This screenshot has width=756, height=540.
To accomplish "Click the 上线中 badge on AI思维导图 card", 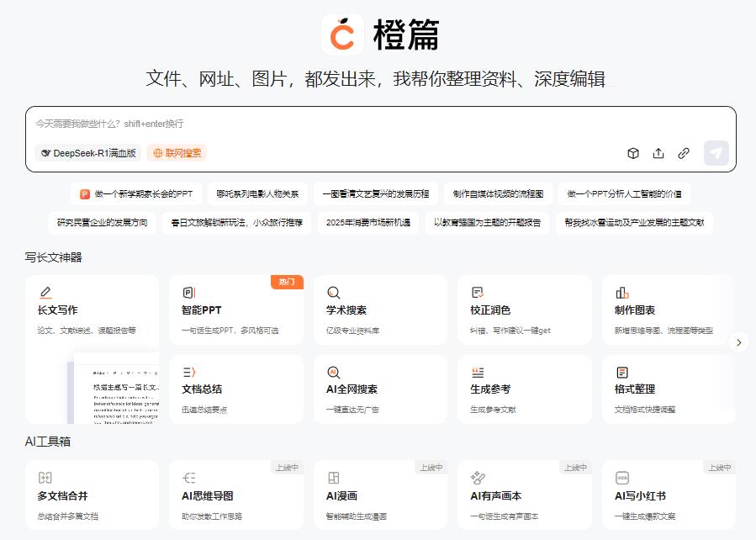I will tap(287, 467).
